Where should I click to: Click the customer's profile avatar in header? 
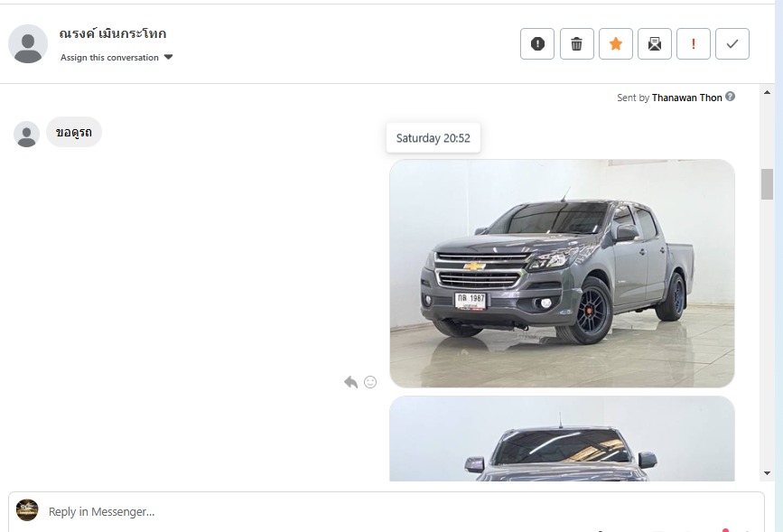28,43
